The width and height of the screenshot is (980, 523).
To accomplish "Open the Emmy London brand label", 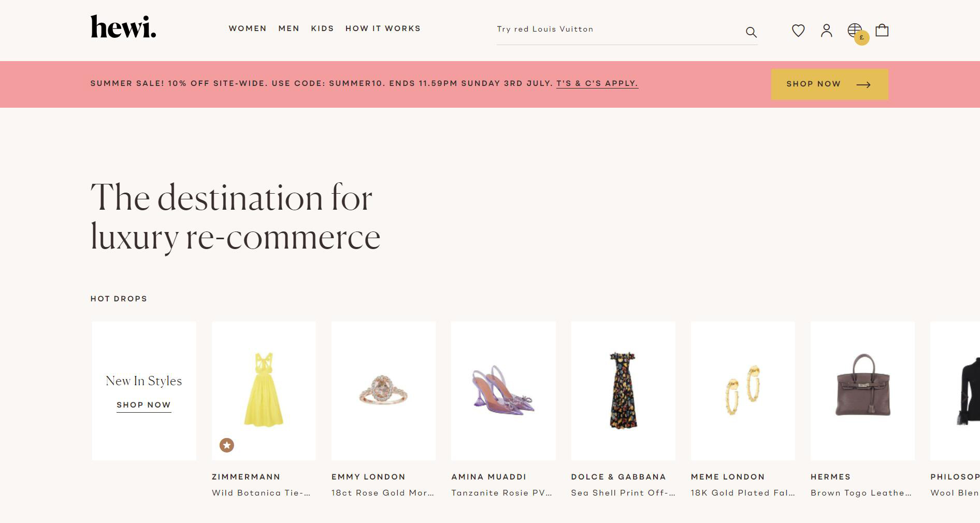I will point(368,477).
